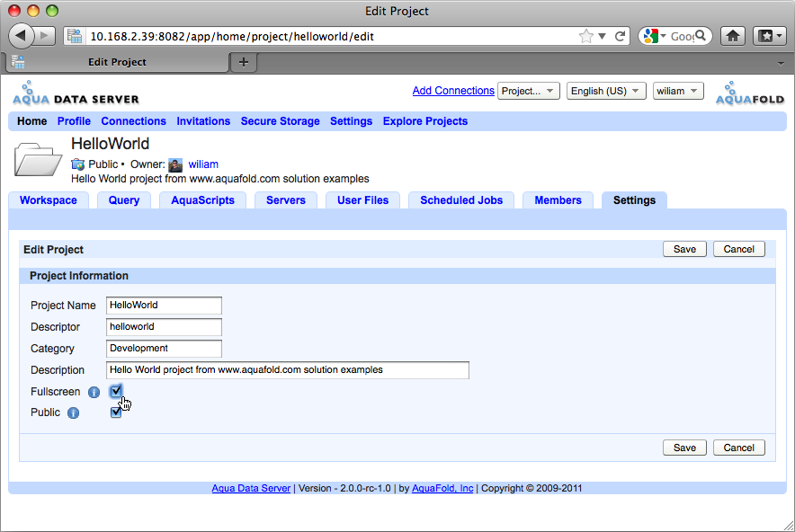Open Explore Projects in navigation bar

pyautogui.click(x=424, y=121)
